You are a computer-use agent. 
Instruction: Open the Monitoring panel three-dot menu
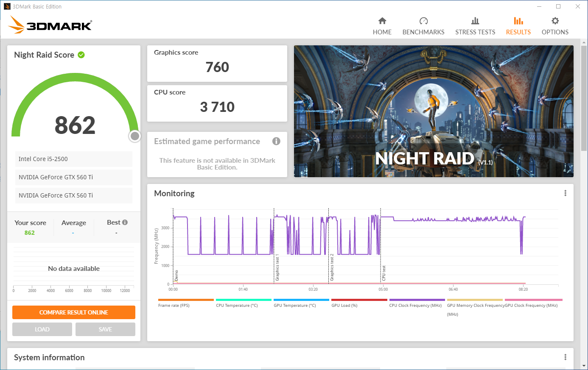[x=565, y=193]
